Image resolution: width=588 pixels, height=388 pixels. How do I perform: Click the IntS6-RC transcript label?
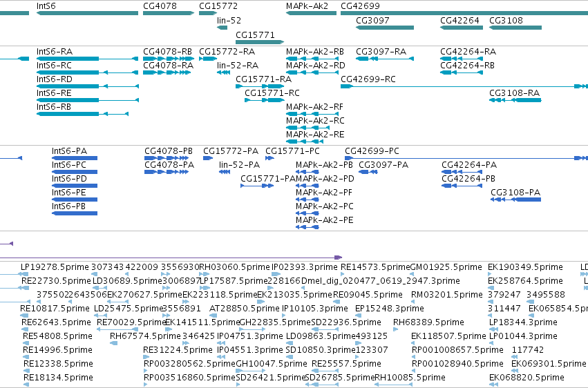click(55, 66)
